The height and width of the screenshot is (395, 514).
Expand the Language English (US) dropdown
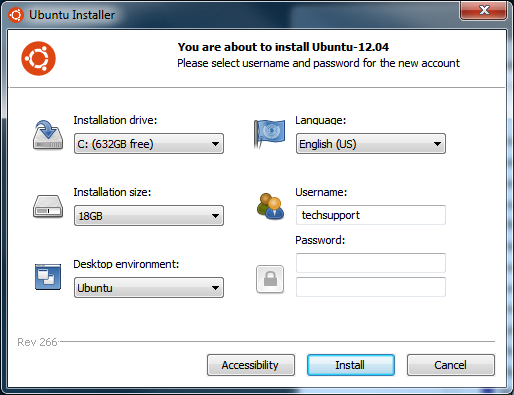371,144
